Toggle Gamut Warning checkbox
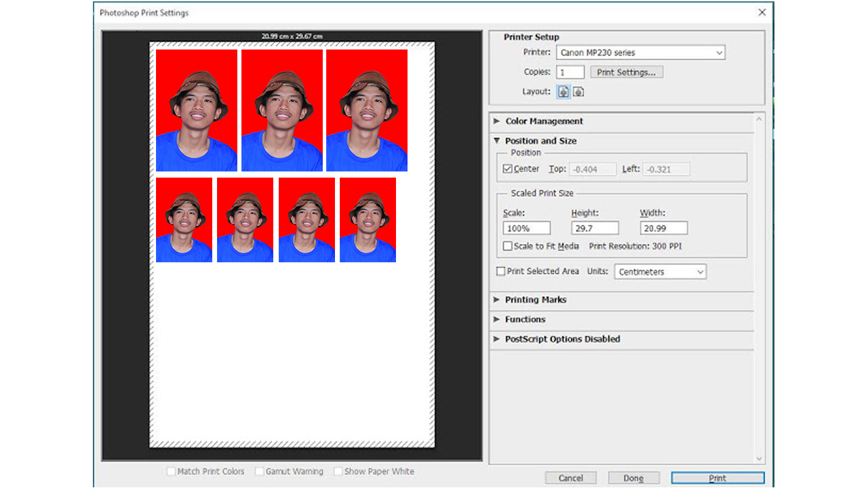Screen dimensions: 868x488 tap(259, 471)
